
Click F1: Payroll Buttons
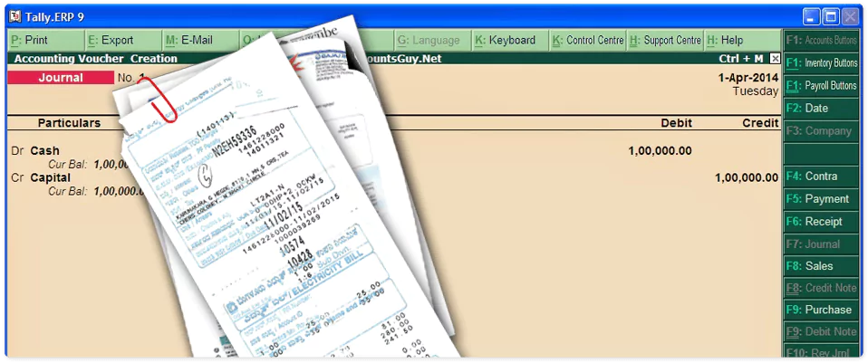pyautogui.click(x=821, y=86)
